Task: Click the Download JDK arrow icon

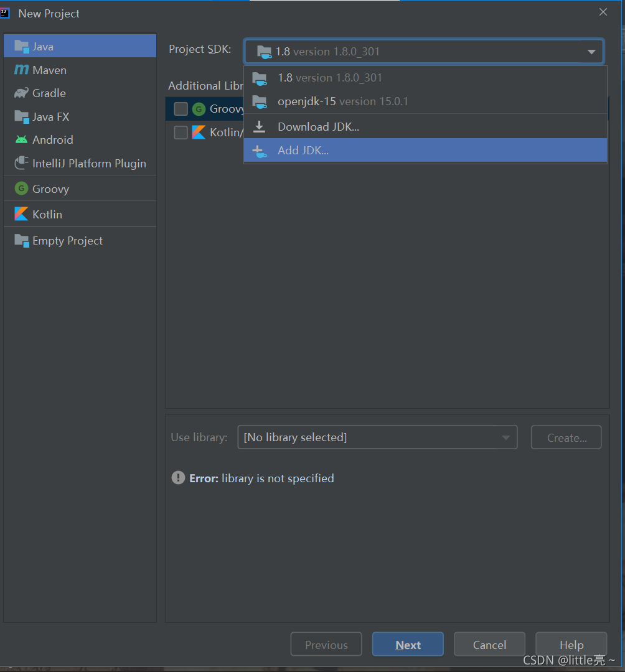Action: [260, 127]
